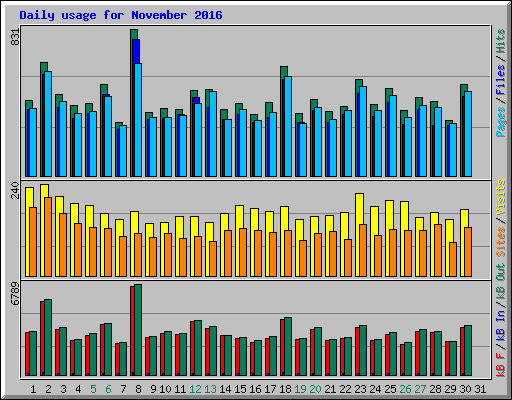Click the green kB Out bar for day 8

pos(138,330)
